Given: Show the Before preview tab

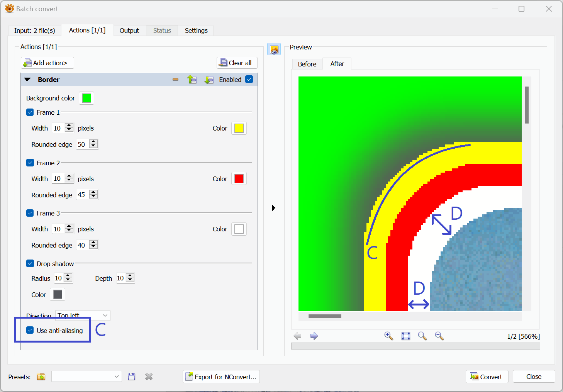Looking at the screenshot, I should click(x=307, y=64).
